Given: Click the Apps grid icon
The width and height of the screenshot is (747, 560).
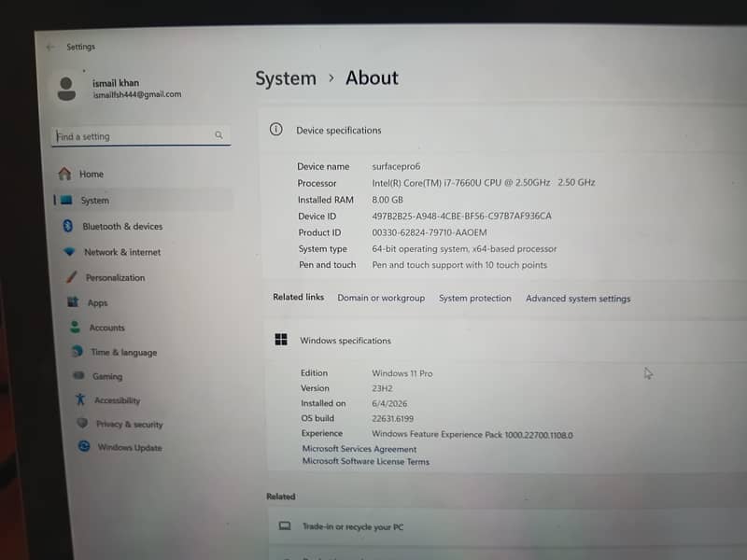Looking at the screenshot, I should 74,301.
